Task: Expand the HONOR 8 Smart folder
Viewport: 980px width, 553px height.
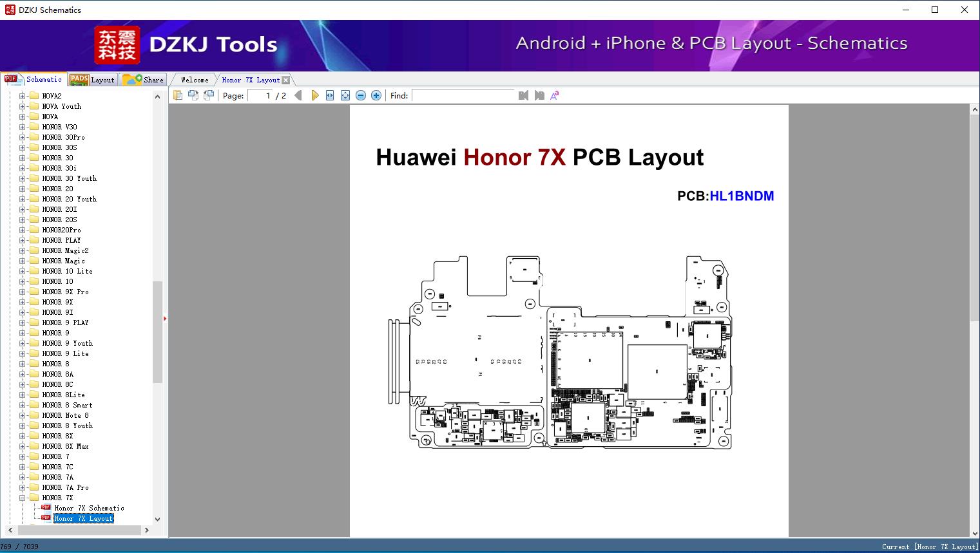Action: click(22, 405)
